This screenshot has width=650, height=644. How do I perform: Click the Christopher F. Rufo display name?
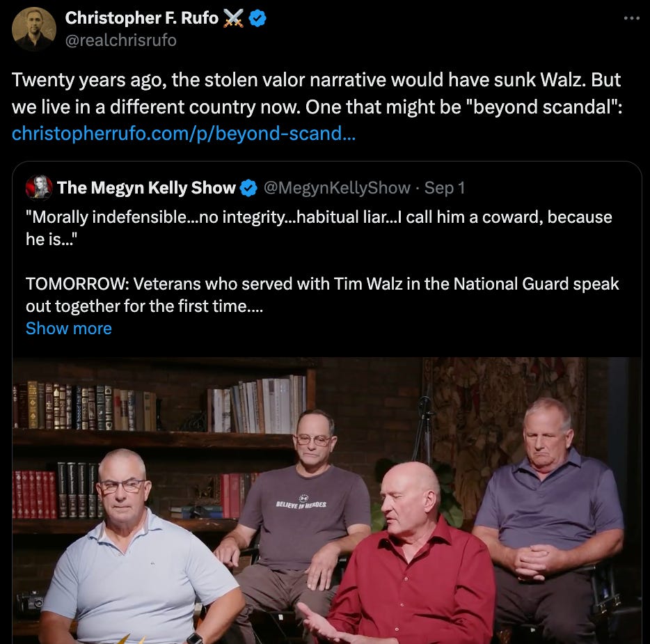click(142, 18)
